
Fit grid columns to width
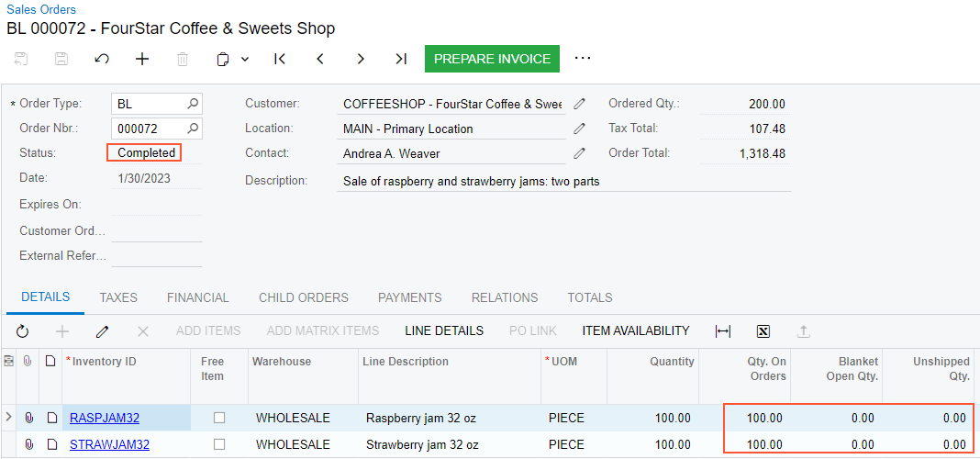coord(723,331)
